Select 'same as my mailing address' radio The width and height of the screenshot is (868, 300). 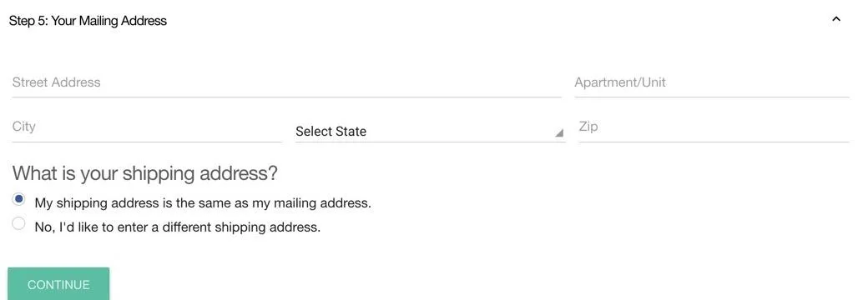point(19,199)
